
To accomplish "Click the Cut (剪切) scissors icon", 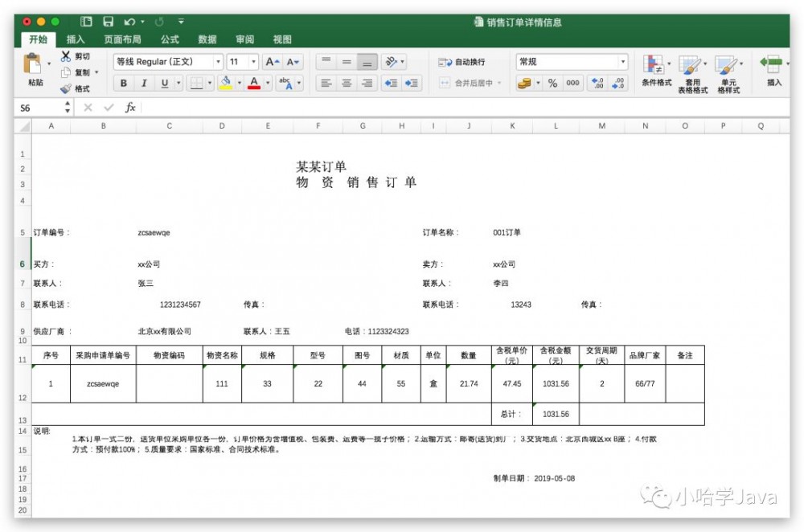I will (65, 55).
